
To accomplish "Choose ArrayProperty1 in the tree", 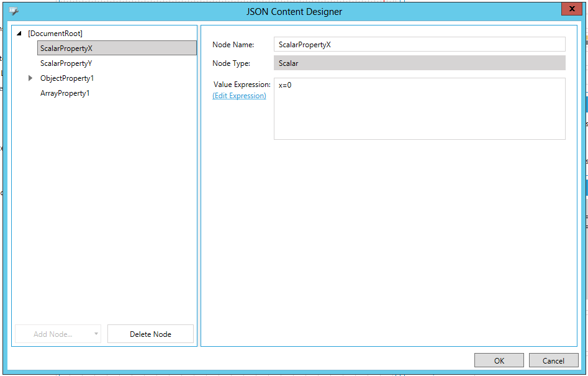I will 65,93.
